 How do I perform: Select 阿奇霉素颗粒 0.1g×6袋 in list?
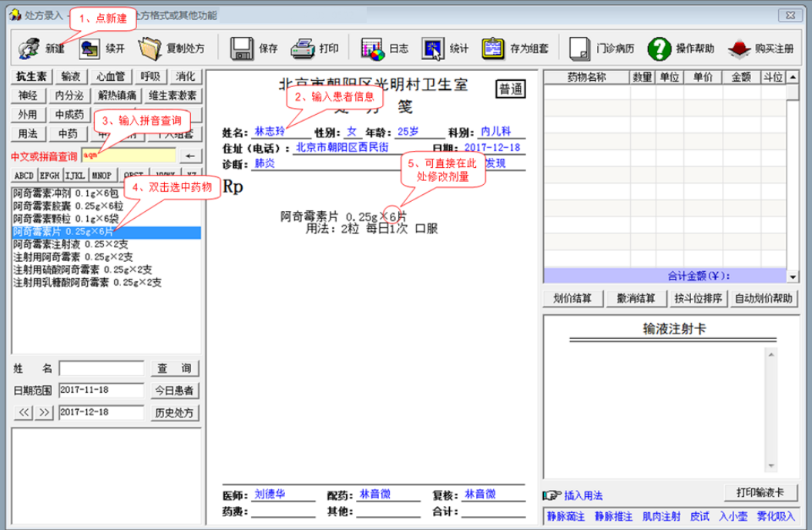(x=65, y=219)
